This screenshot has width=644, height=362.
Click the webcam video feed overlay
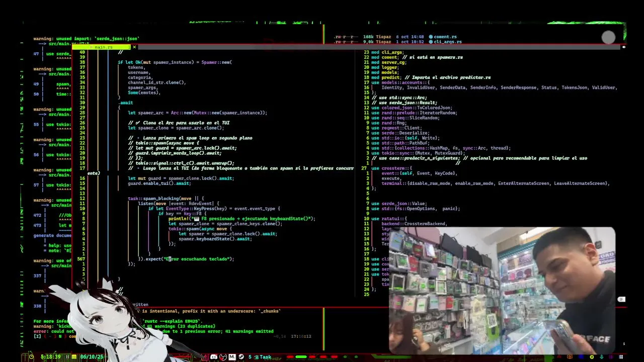click(502, 291)
